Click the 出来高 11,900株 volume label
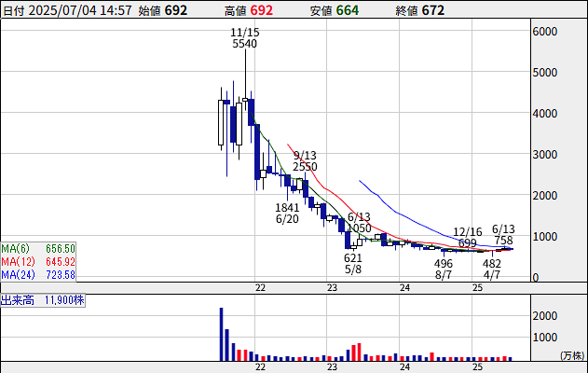Image resolution: width=588 pixels, height=373 pixels. pyautogui.click(x=42, y=300)
